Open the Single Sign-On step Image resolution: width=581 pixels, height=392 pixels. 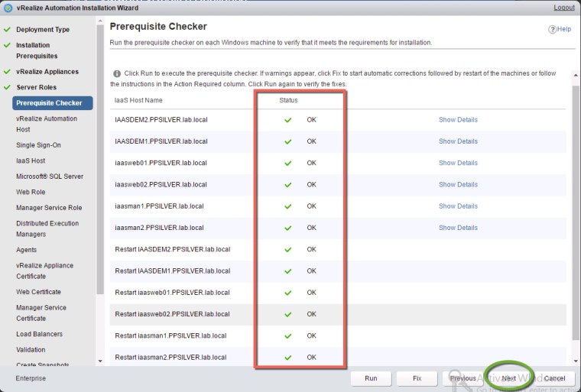tap(38, 145)
